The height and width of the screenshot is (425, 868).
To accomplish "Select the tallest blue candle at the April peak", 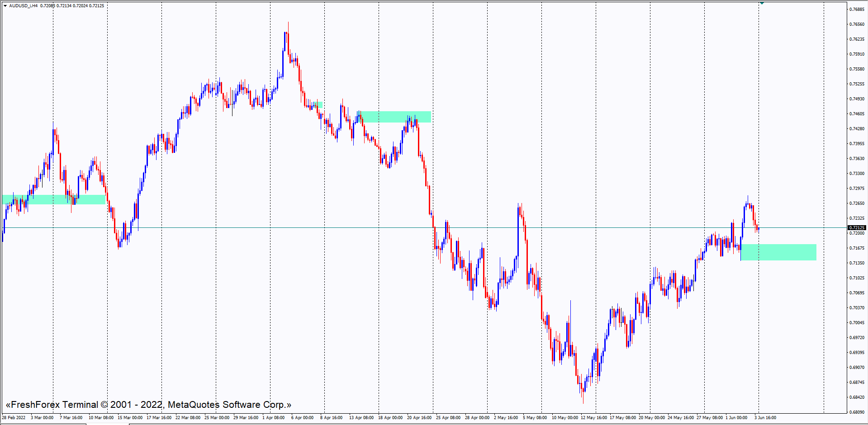I will click(285, 50).
